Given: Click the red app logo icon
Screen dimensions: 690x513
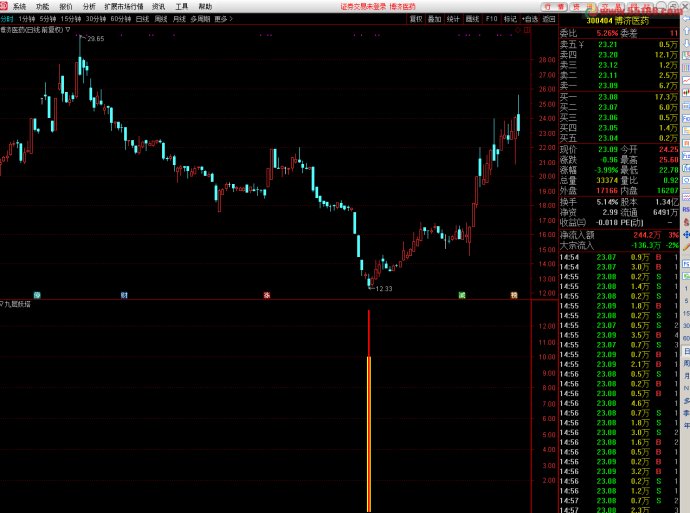Looking at the screenshot, I should (x=4, y=6).
